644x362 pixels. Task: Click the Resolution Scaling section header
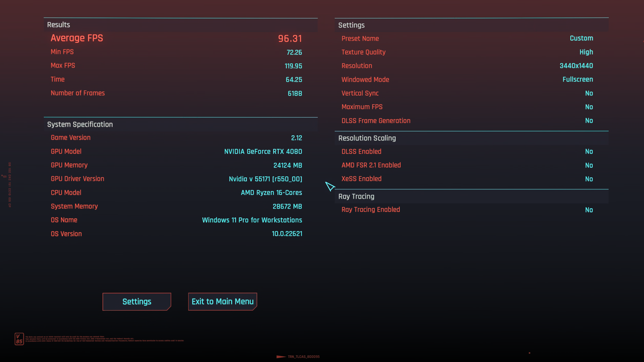click(367, 138)
